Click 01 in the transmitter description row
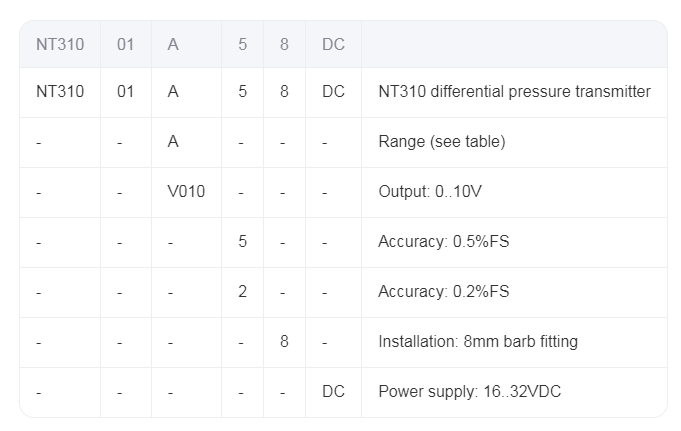The height and width of the screenshot is (431, 681). coord(125,92)
